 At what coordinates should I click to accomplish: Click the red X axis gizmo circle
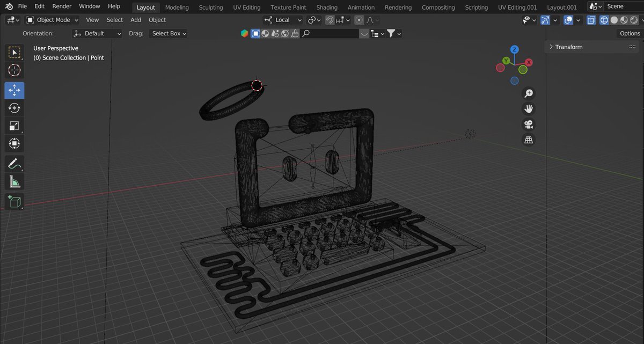[529, 63]
